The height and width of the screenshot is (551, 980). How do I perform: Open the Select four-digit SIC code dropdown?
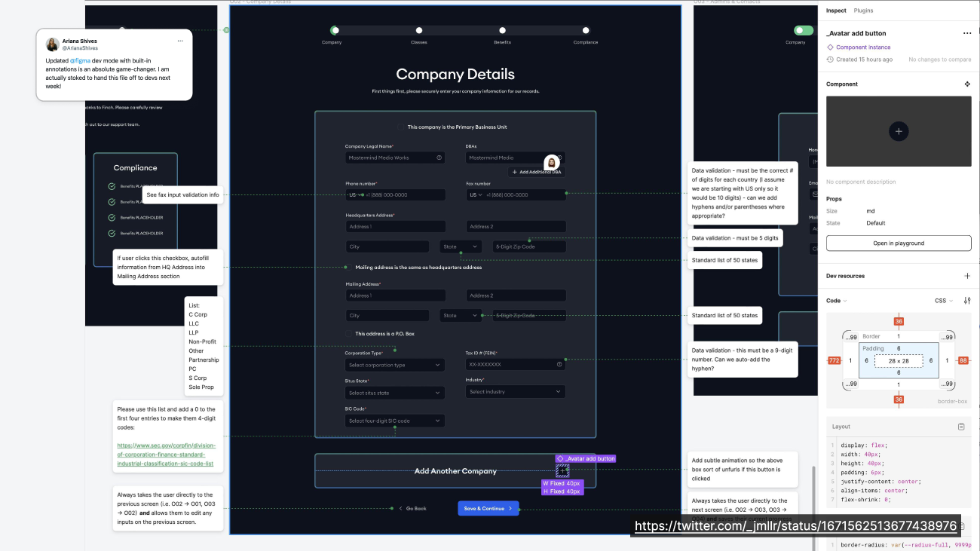(x=395, y=421)
